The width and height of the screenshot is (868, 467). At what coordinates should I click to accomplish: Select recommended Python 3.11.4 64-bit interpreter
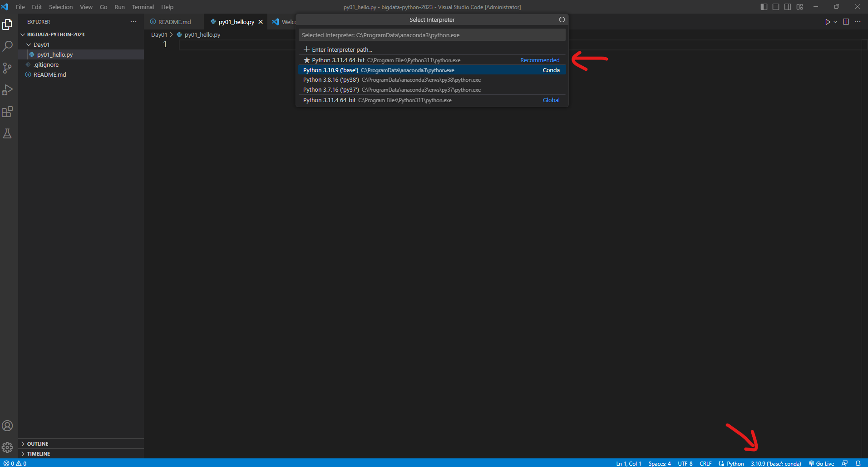pyautogui.click(x=432, y=60)
